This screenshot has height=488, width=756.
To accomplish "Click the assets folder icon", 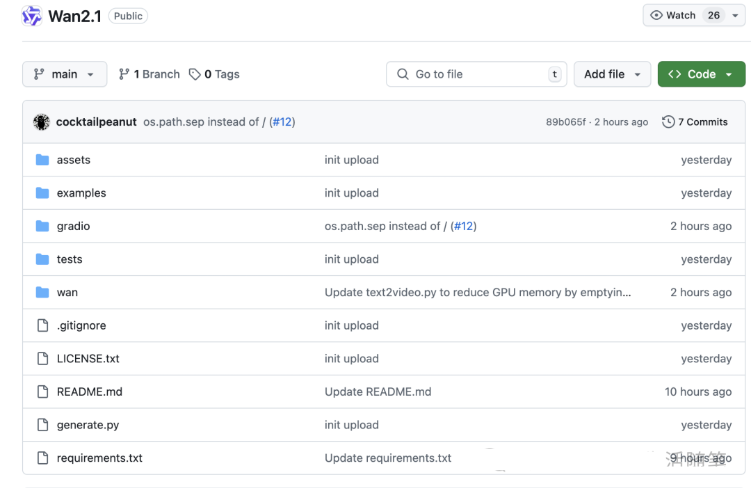I will (x=42, y=160).
